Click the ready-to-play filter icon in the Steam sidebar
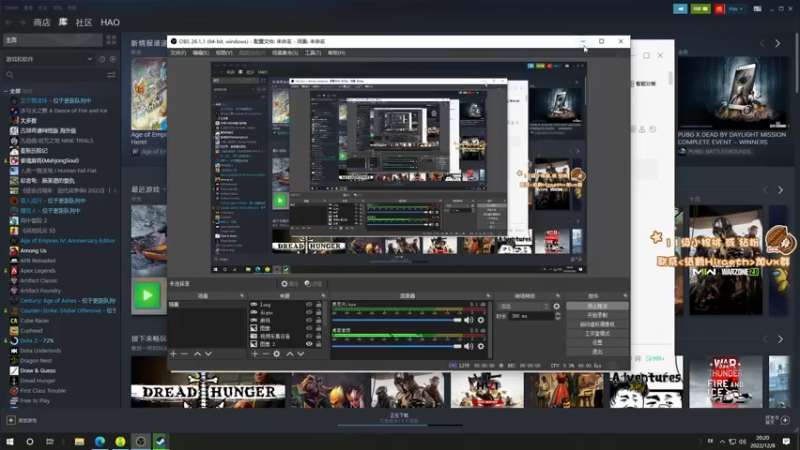 pos(113,59)
